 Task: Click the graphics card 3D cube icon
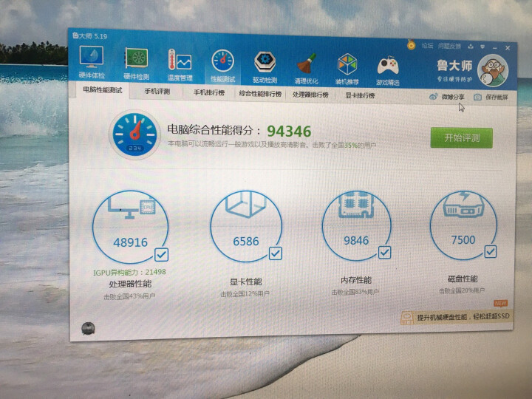coord(245,204)
